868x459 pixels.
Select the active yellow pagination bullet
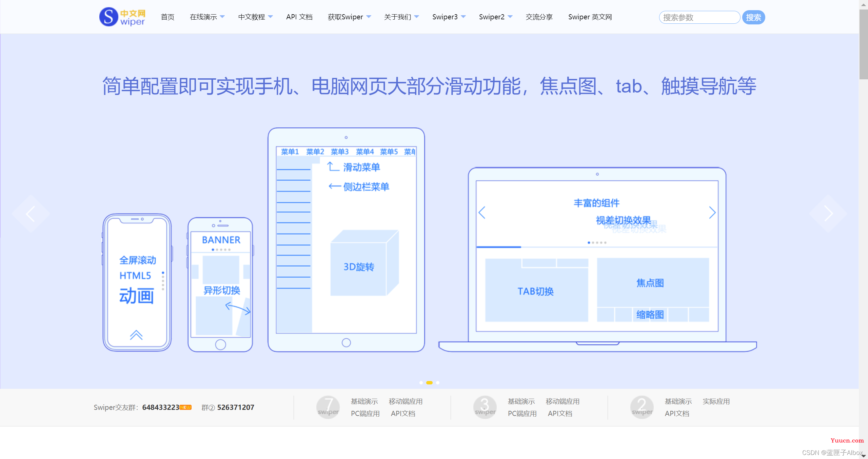pyautogui.click(x=429, y=383)
